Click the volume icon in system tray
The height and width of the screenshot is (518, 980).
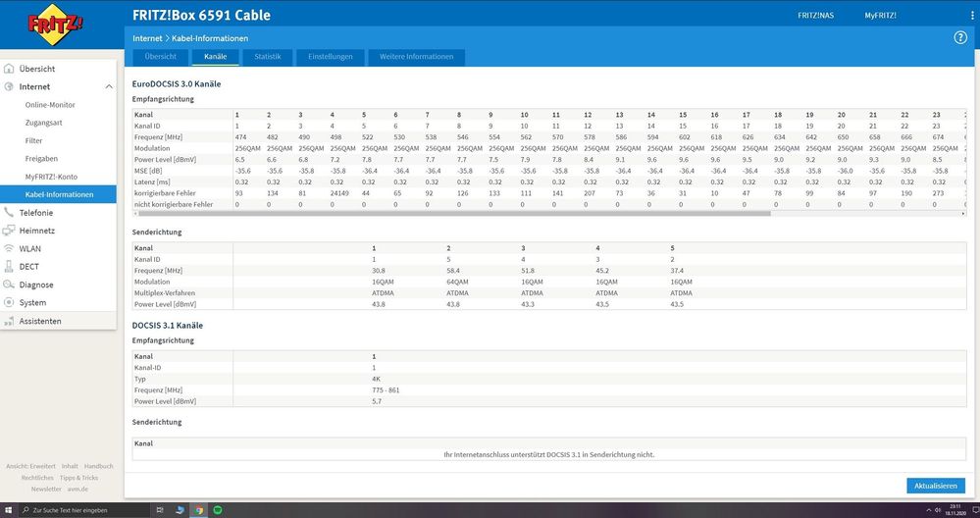coord(938,510)
